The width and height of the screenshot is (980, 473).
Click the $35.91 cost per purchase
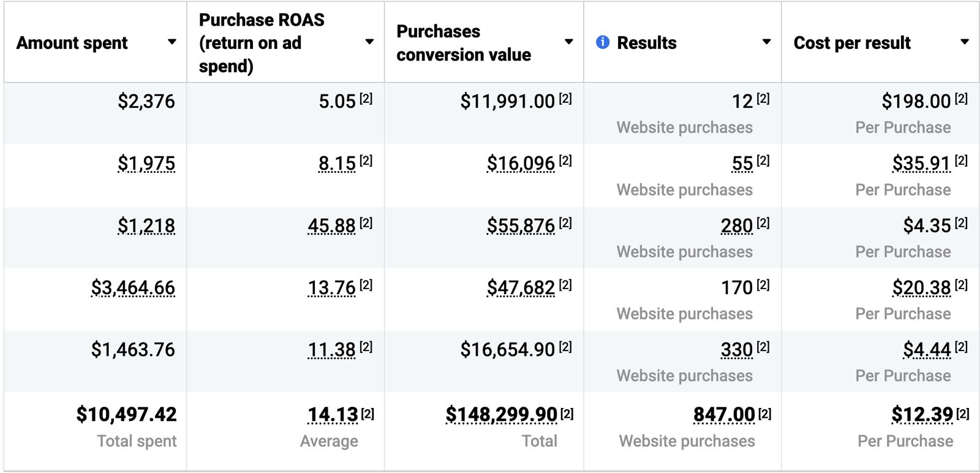click(x=921, y=164)
